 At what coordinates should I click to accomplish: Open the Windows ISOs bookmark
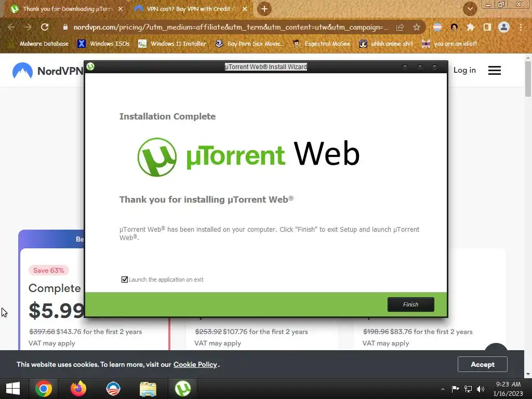(x=103, y=44)
